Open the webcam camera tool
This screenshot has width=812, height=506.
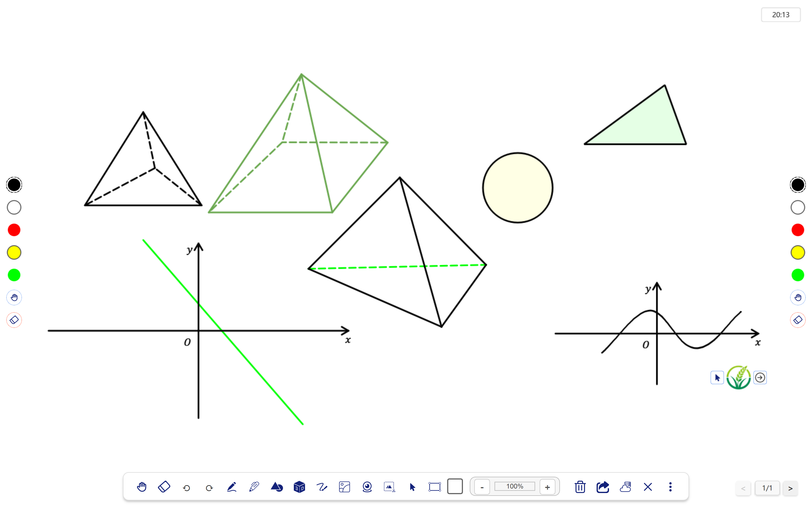pos(367,487)
